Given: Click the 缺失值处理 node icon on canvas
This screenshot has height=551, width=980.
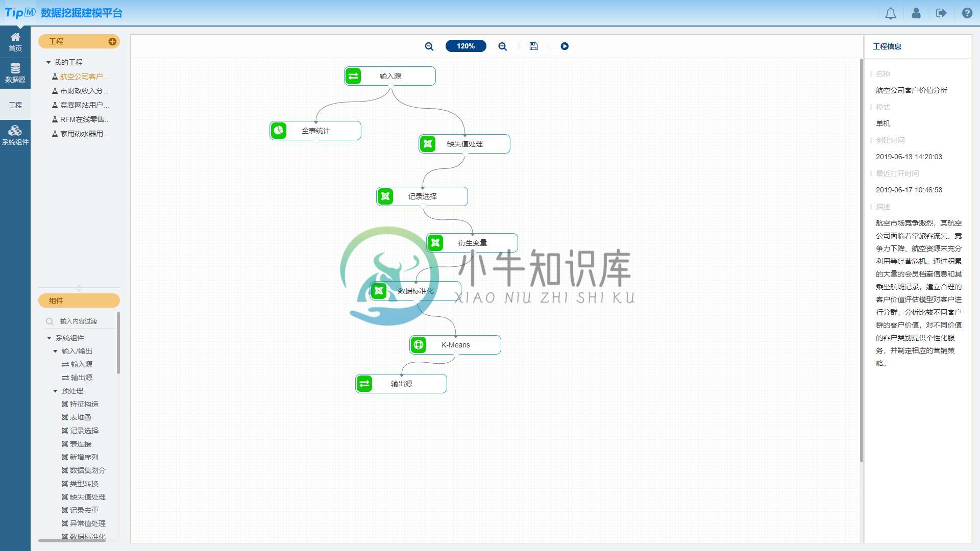Looking at the screenshot, I should pyautogui.click(x=428, y=144).
